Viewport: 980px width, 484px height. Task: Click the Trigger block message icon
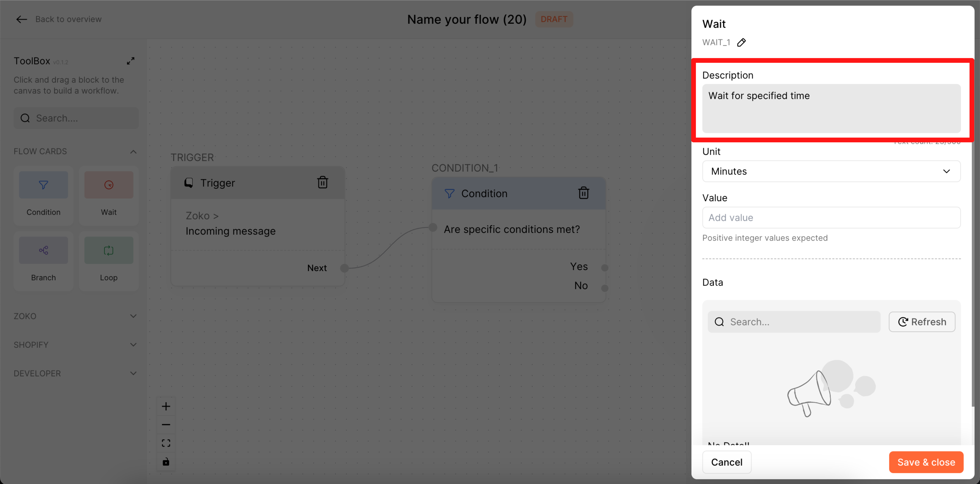pos(189,183)
